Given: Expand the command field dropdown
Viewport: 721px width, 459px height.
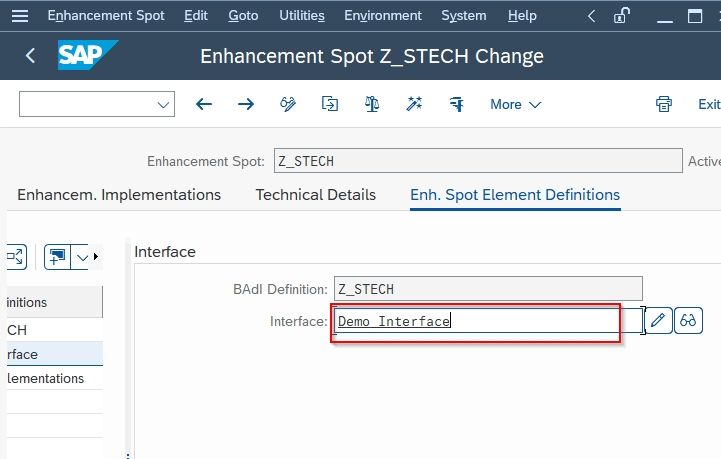Looking at the screenshot, I should point(163,104).
